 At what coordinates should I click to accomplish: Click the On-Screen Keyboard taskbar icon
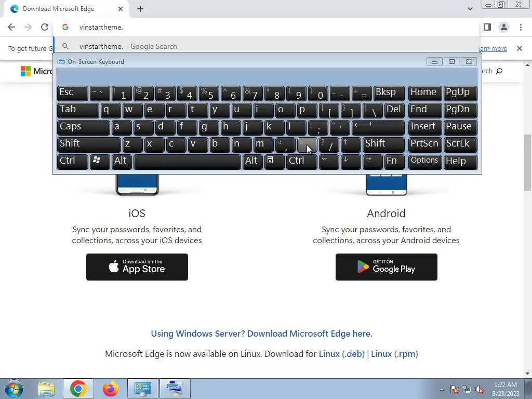(175, 389)
